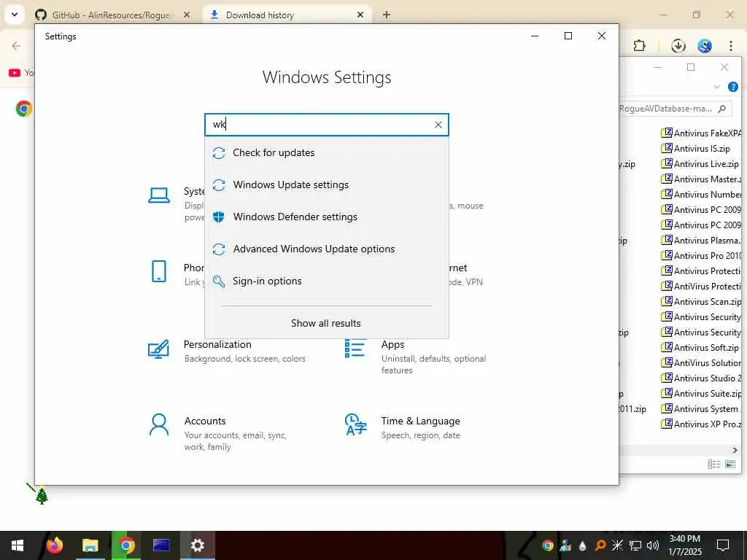Switch Explorer to large icons view

[x=729, y=464]
